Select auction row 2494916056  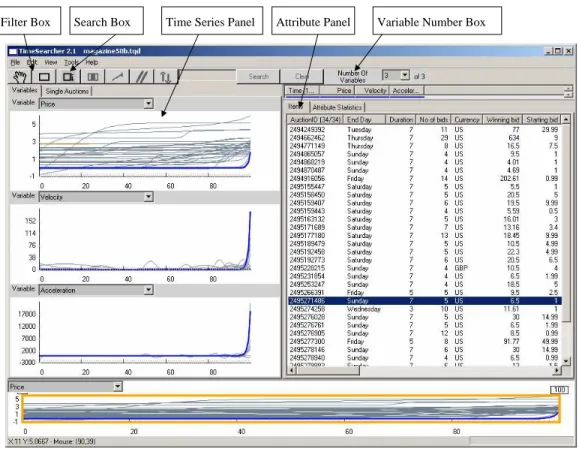click(x=424, y=178)
